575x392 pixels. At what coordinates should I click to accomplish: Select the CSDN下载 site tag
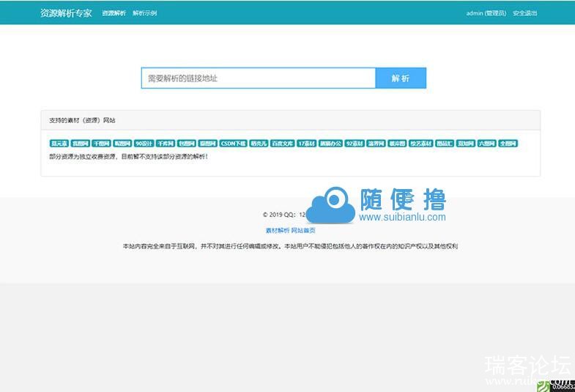233,144
